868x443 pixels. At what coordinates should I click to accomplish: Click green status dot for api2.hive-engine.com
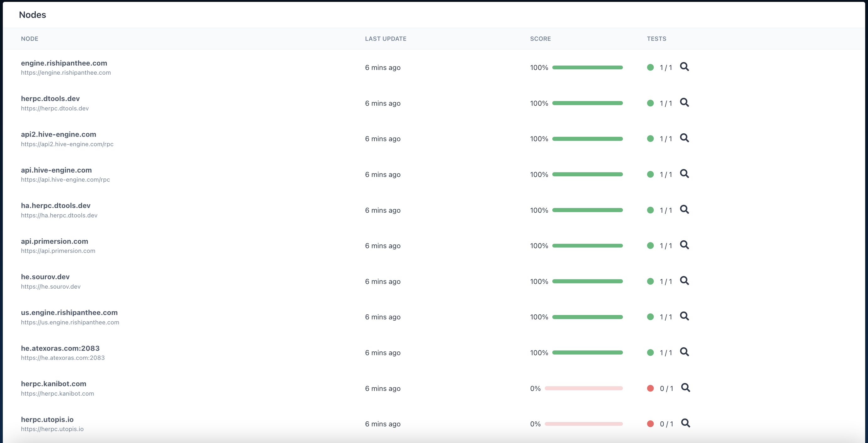coord(650,139)
